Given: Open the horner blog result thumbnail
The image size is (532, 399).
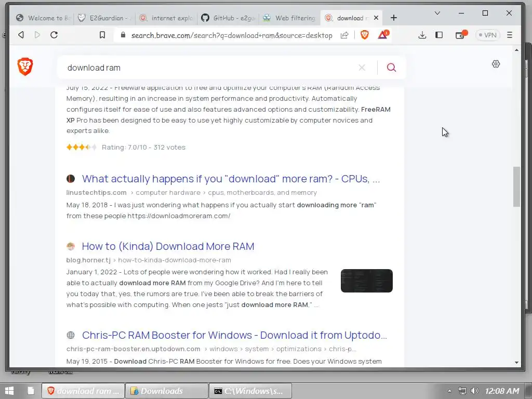Looking at the screenshot, I should (x=366, y=281).
